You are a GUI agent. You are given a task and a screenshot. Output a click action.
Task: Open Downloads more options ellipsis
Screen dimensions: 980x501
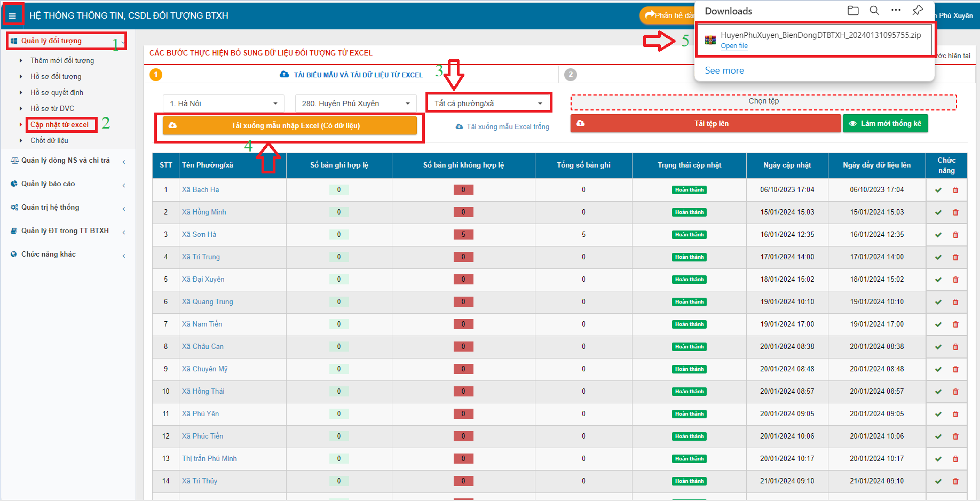(x=896, y=11)
